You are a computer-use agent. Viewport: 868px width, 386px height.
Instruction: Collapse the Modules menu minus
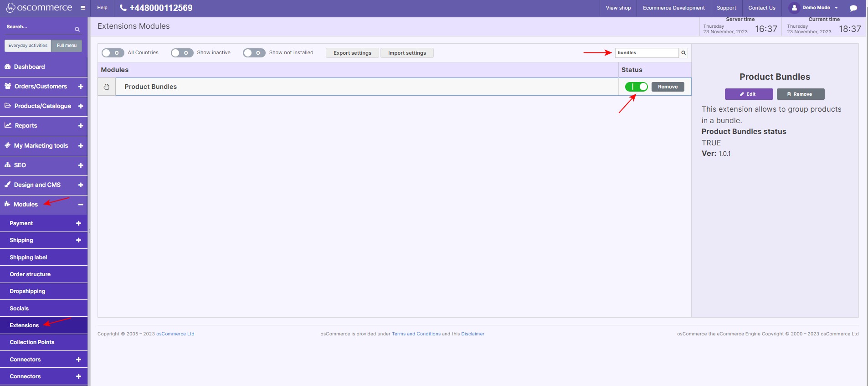81,205
